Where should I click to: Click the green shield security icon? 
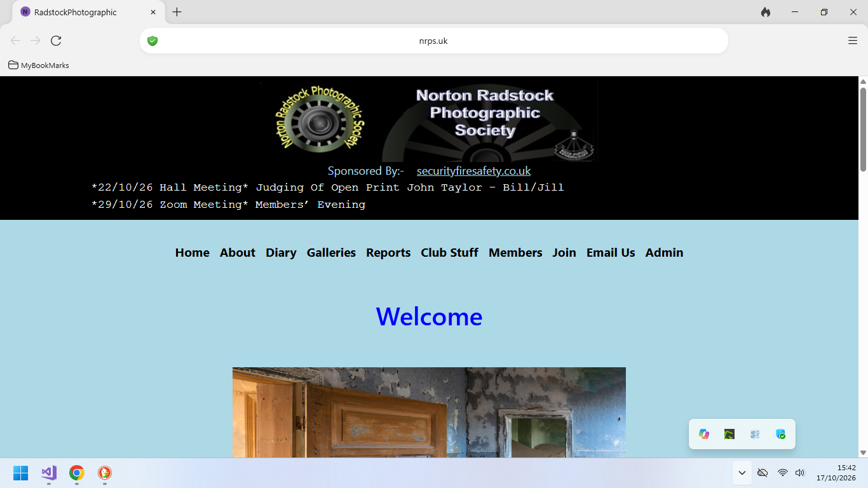[153, 41]
